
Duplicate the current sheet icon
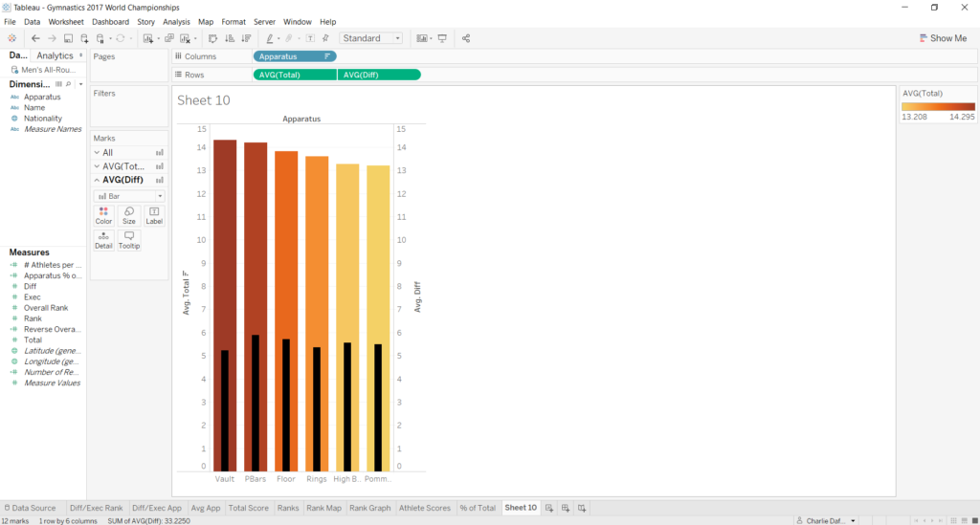point(169,38)
